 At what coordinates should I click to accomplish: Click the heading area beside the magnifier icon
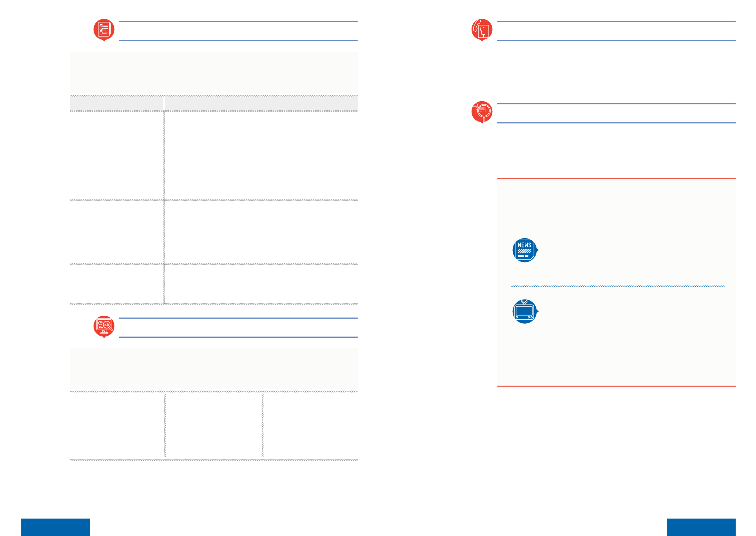(x=616, y=113)
